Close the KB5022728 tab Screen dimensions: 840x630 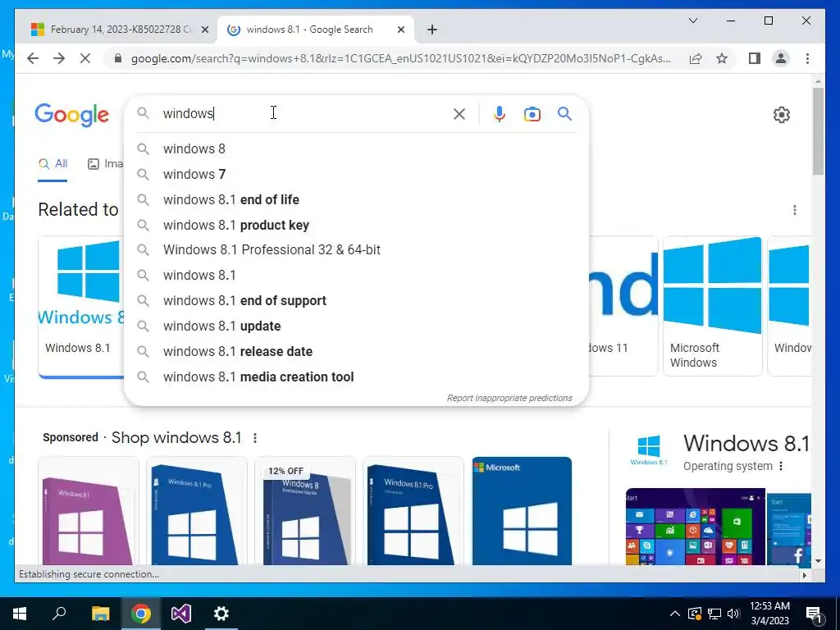(204, 30)
